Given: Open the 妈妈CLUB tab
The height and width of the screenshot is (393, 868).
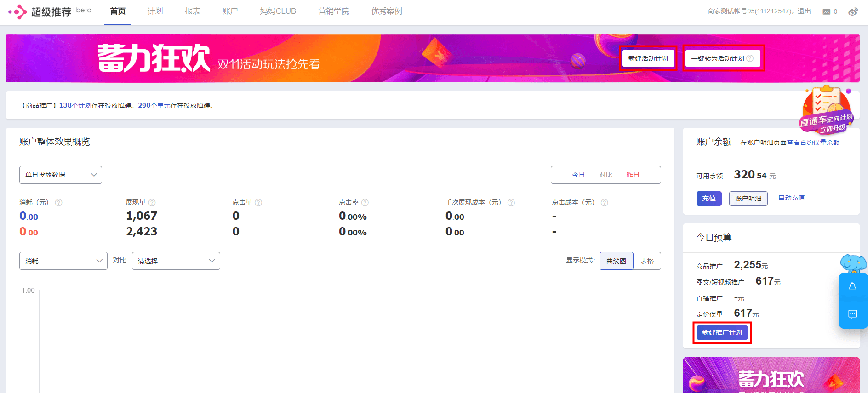Looking at the screenshot, I should pyautogui.click(x=278, y=11).
